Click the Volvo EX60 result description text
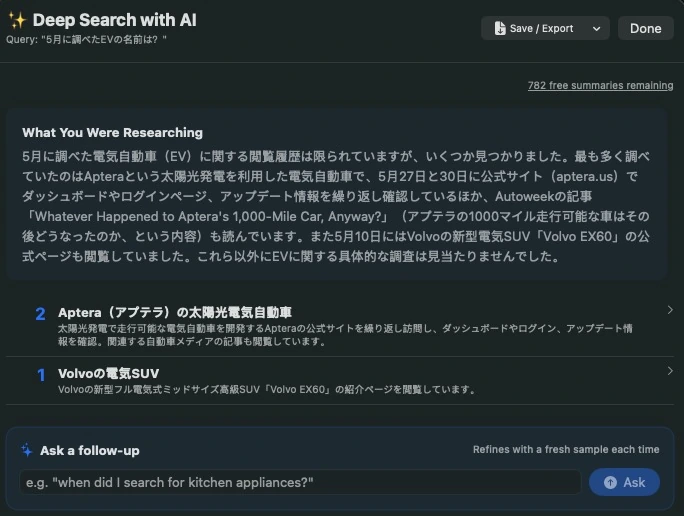Image resolution: width=684 pixels, height=516 pixels. pos(267,389)
